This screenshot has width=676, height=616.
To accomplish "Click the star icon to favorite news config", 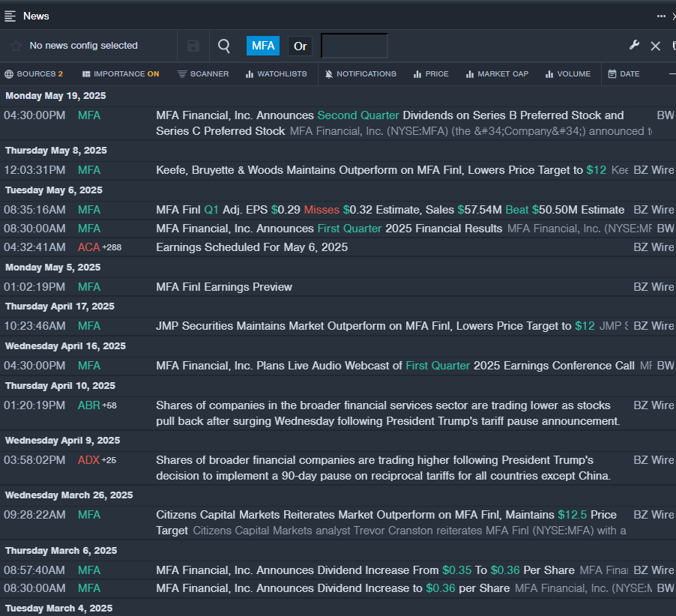I will pyautogui.click(x=16, y=46).
